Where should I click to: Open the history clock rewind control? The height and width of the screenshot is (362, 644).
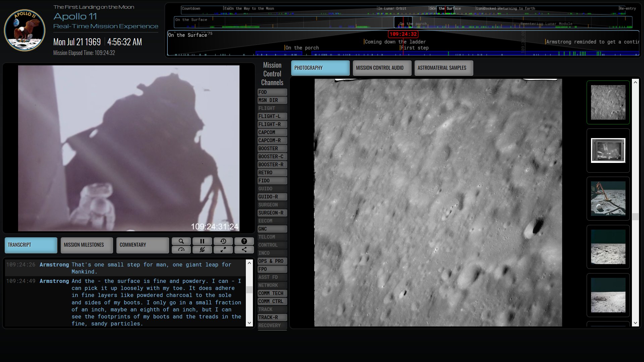tap(223, 241)
